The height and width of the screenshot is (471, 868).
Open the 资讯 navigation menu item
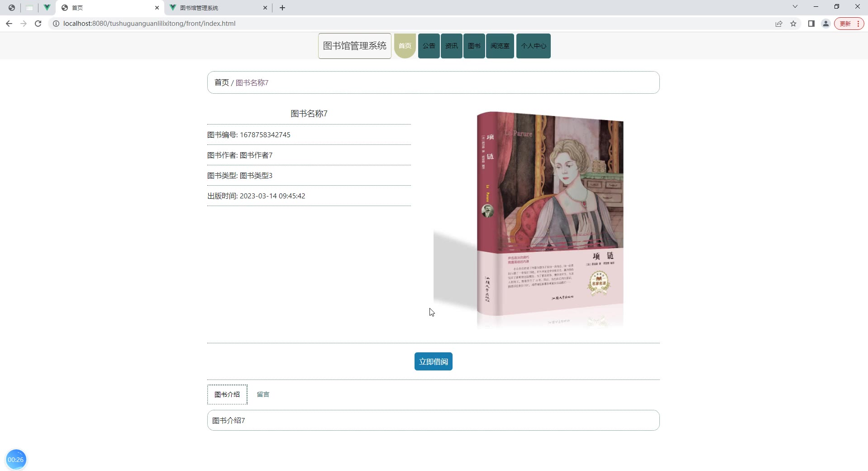(x=452, y=46)
